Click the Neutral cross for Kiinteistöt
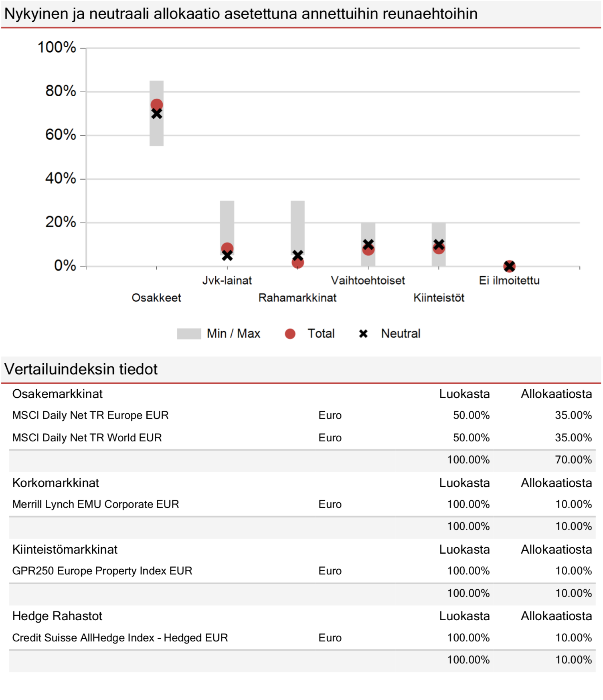Screen dimensions: 603x700 coord(439,245)
